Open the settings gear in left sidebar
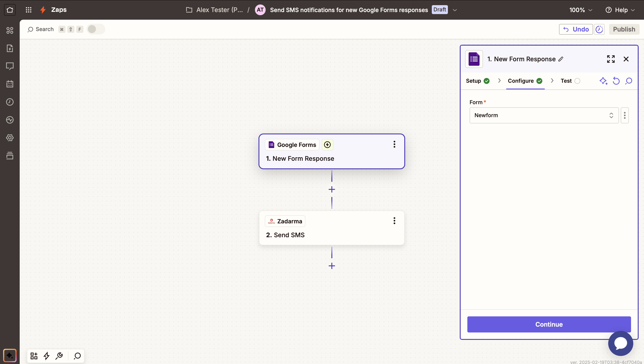 coord(10,138)
